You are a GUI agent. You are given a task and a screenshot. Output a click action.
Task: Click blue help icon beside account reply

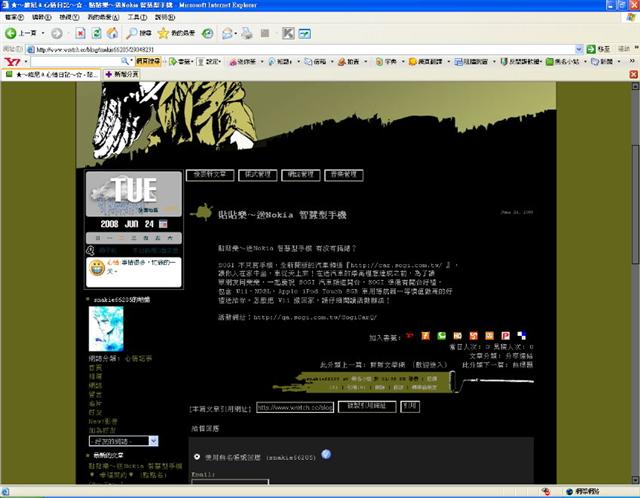coord(326,454)
